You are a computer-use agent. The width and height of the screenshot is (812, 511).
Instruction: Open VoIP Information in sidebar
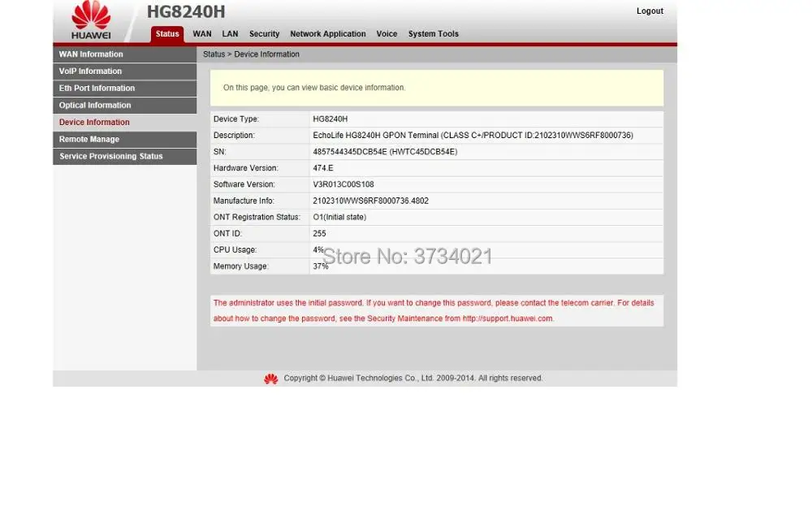click(125, 71)
